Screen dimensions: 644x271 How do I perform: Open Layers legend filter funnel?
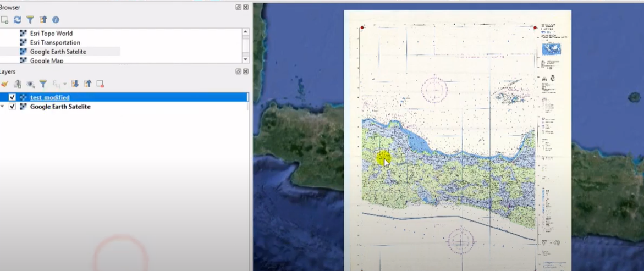pos(43,84)
